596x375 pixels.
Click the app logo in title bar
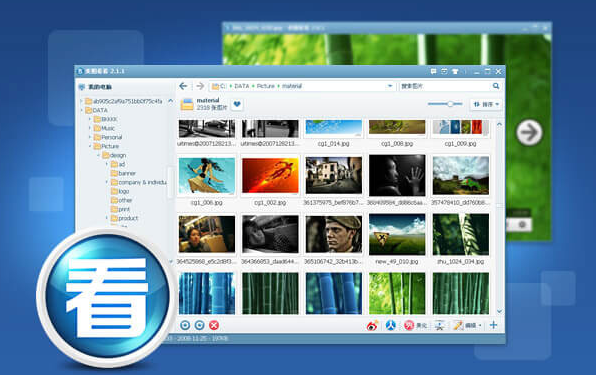[x=80, y=71]
